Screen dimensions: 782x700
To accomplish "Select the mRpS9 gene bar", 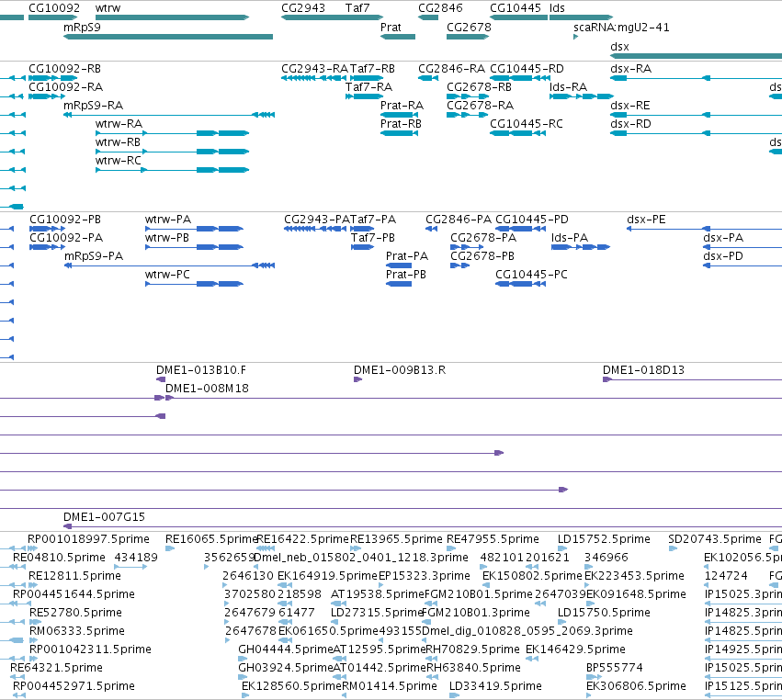I will [168, 37].
